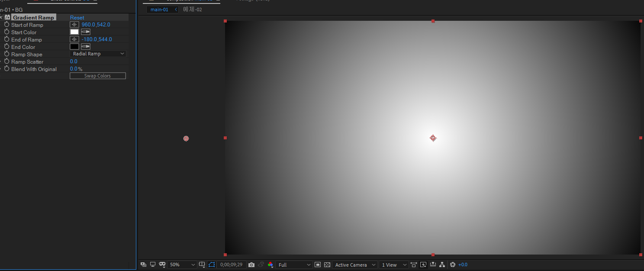Edit the Start of Ramp 960.0,542.0 value
The height and width of the screenshot is (271, 644).
click(96, 25)
